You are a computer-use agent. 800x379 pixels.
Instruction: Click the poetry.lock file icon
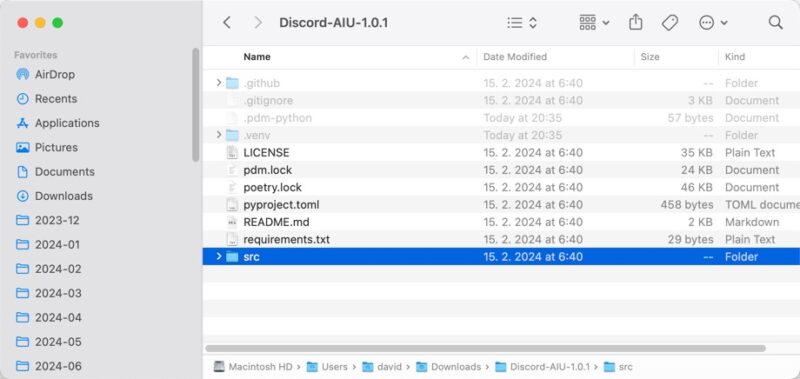click(x=232, y=187)
